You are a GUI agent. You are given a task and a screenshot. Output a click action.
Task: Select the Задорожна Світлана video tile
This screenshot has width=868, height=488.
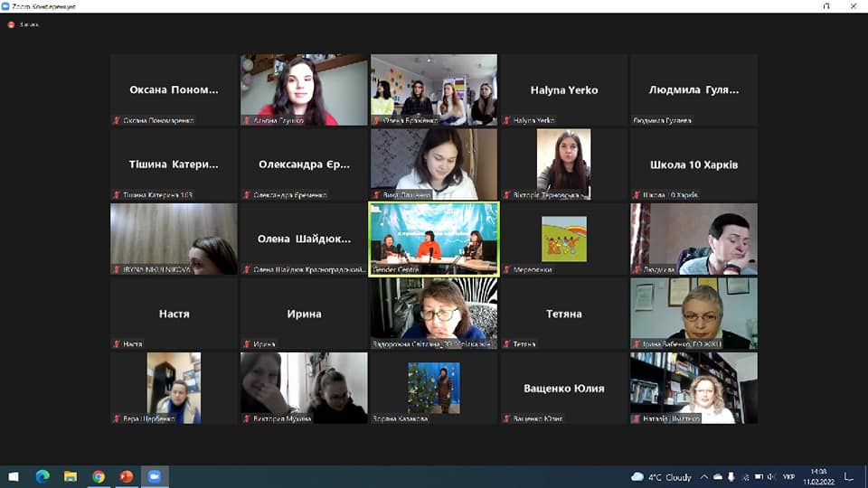(x=434, y=314)
